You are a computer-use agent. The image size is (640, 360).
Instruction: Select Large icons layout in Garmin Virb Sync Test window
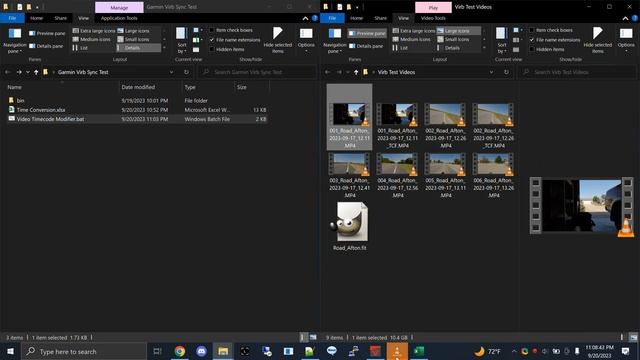133,31
